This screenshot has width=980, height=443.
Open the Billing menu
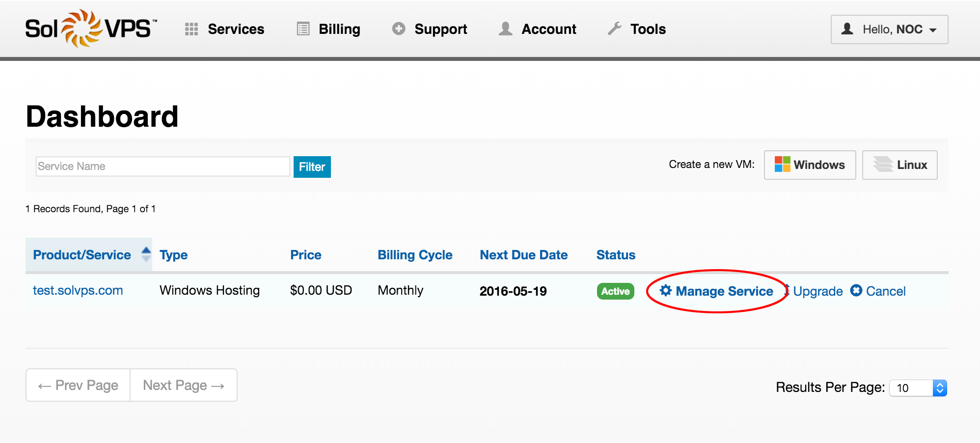point(339,29)
